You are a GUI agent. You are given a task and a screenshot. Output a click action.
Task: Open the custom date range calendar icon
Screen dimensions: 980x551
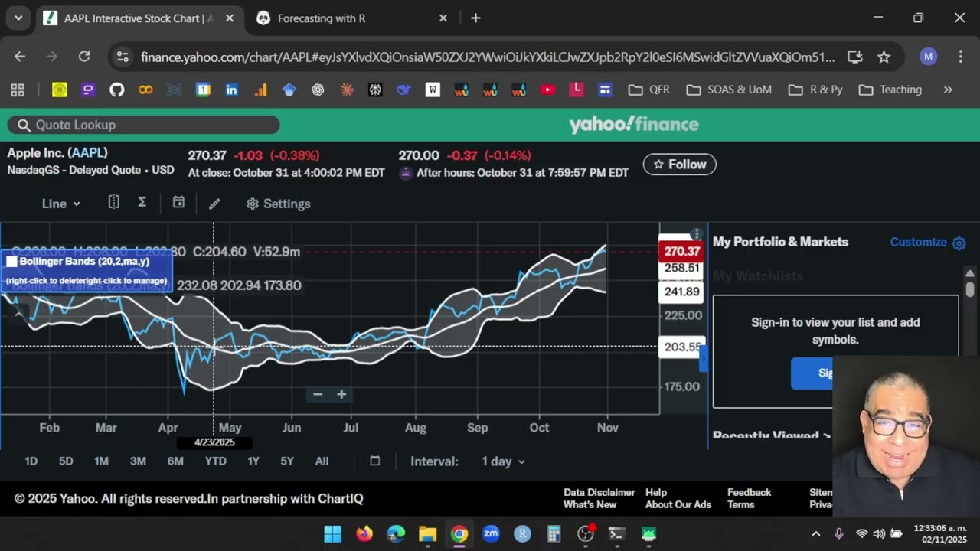click(374, 461)
